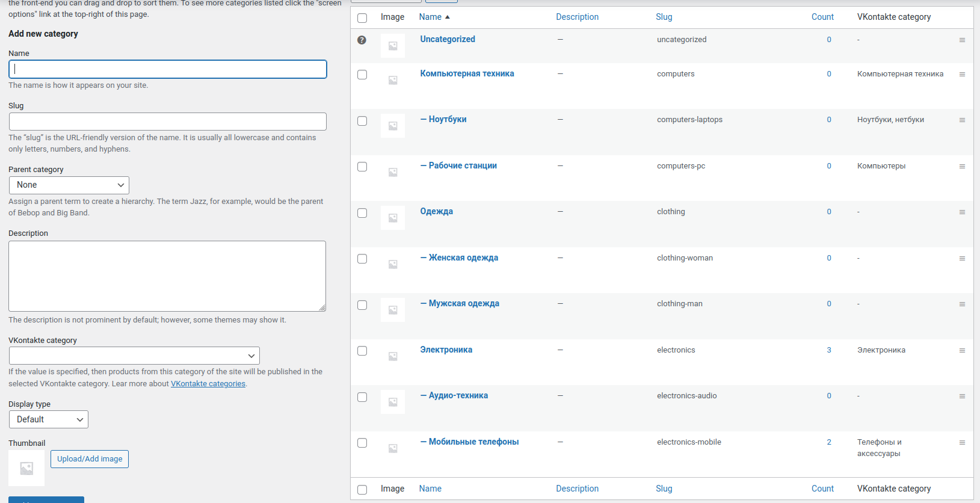Grab the drag handle on the Uncategorized row
Screen dimensions: 980x503
[x=962, y=40]
